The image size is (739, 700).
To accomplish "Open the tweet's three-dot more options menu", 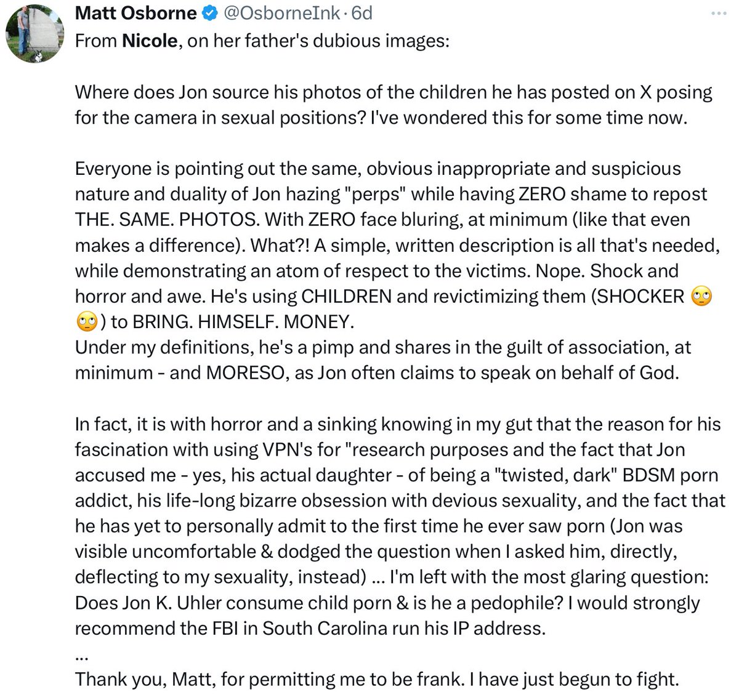I will coord(718,14).
